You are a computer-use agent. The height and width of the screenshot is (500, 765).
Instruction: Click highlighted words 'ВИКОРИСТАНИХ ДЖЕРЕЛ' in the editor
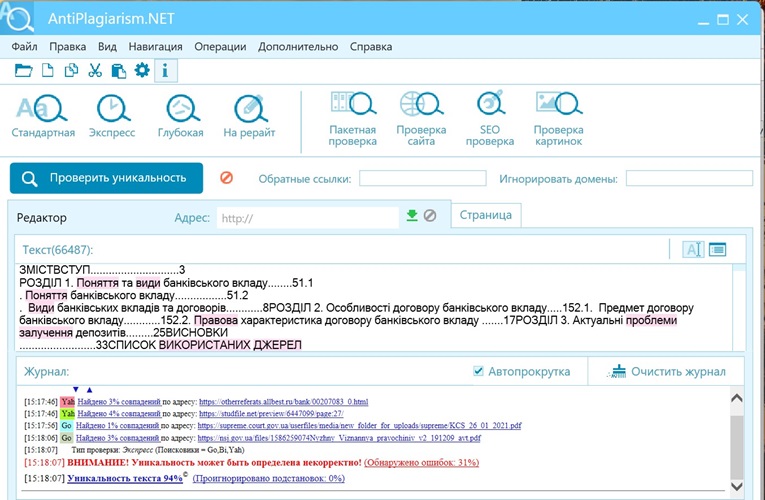tap(230, 345)
